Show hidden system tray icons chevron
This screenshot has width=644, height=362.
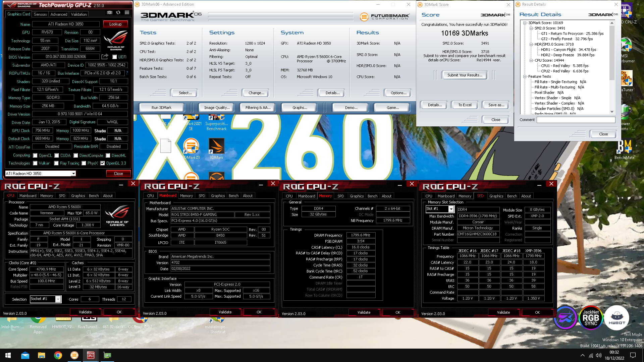582,355
